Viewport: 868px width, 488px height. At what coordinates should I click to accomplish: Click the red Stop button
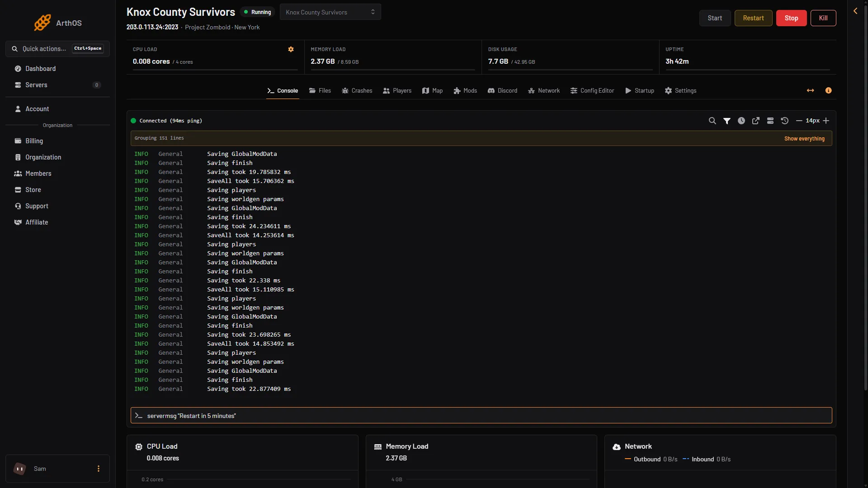click(791, 18)
